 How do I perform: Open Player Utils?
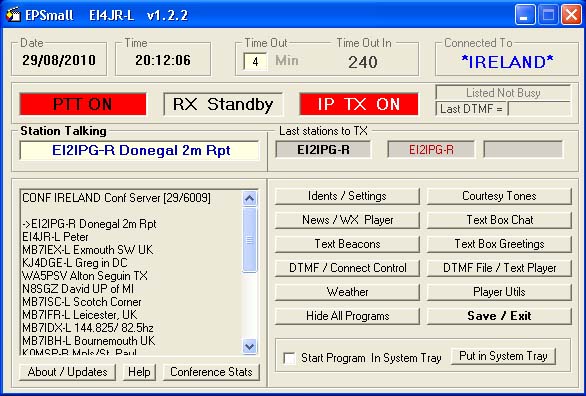(499, 292)
